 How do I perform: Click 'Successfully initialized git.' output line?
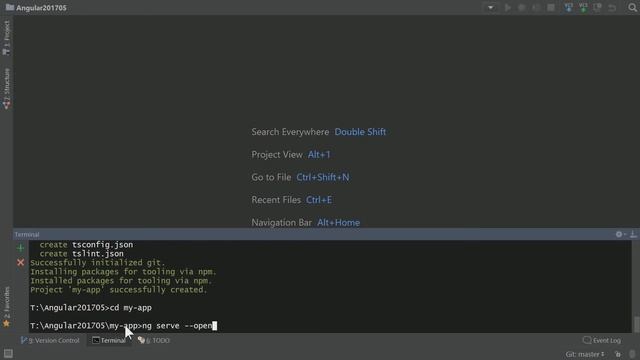98,262
